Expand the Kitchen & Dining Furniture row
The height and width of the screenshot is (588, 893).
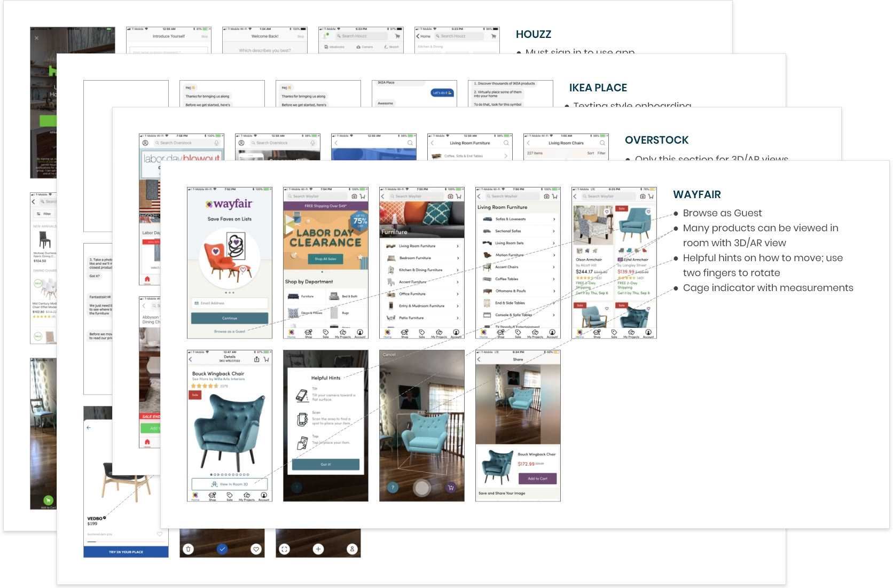[x=422, y=270]
